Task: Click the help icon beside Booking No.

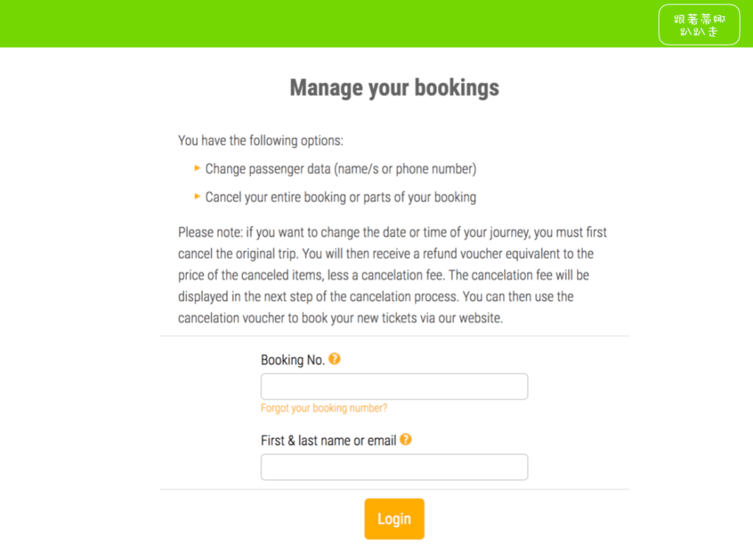Action: [334, 359]
